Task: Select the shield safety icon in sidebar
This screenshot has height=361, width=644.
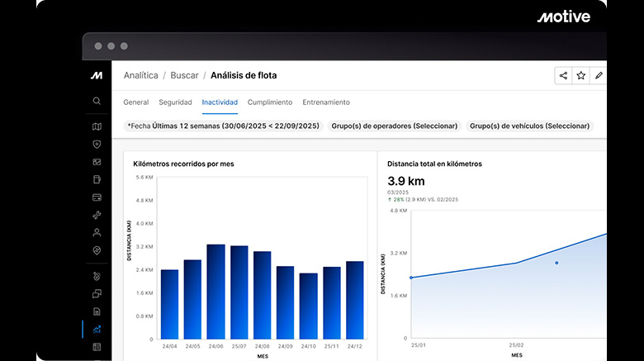Action: coord(97,144)
